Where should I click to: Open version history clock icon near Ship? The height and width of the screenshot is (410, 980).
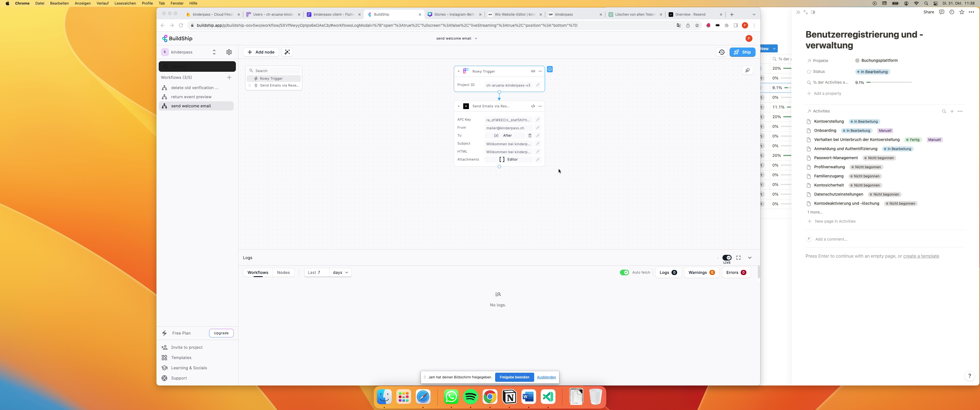(x=722, y=52)
